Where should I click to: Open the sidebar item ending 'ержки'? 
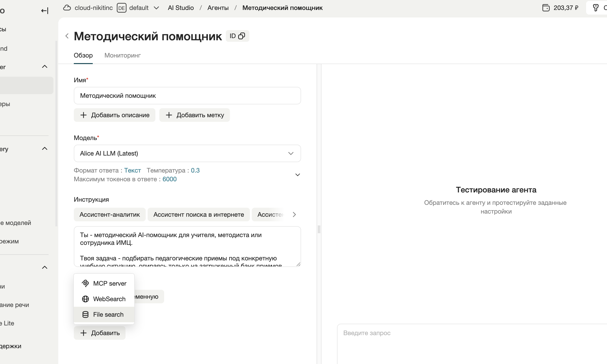pyautogui.click(x=10, y=346)
